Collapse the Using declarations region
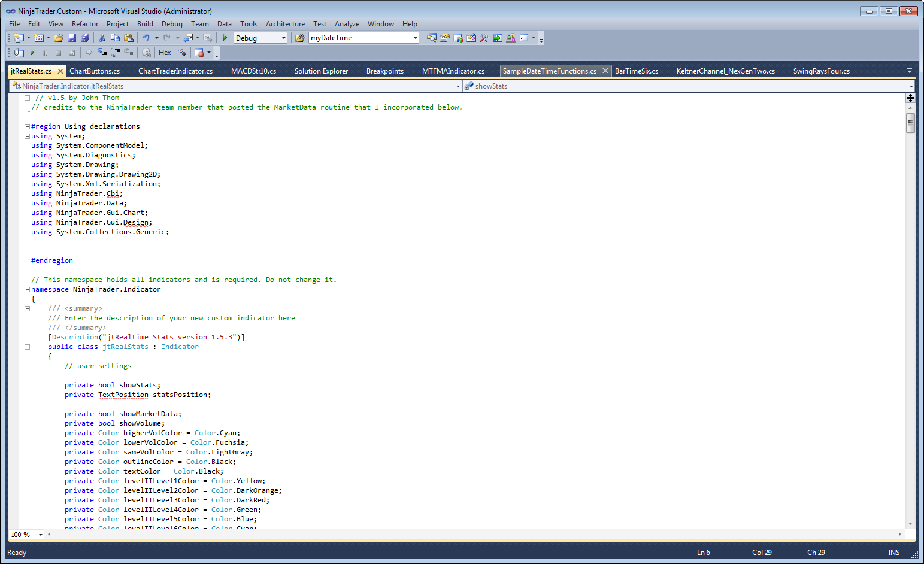This screenshot has width=924, height=564. (27, 126)
